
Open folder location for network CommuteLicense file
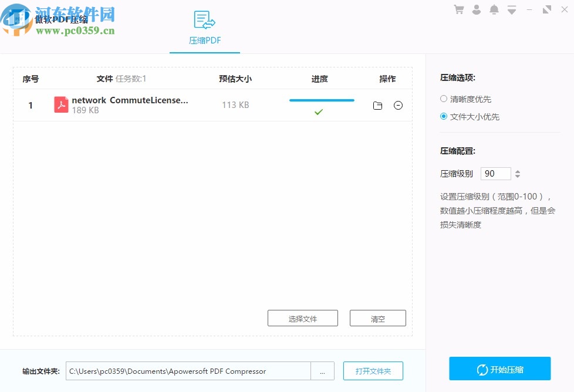pyautogui.click(x=377, y=105)
